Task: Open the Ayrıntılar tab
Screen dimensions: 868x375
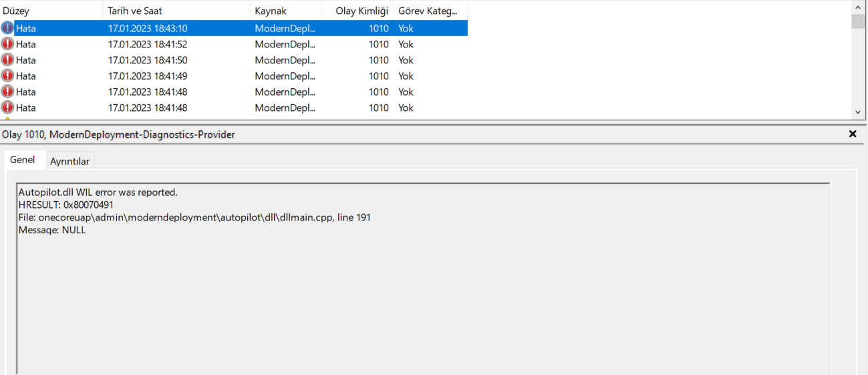Action: [70, 161]
